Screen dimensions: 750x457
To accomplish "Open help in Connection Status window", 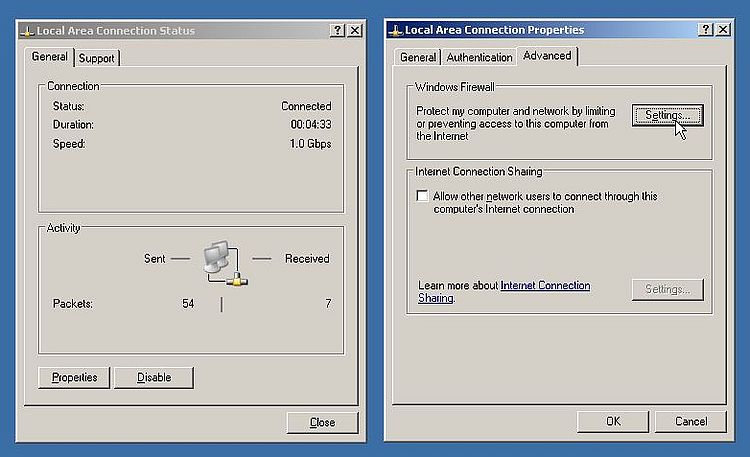I will pos(337,31).
